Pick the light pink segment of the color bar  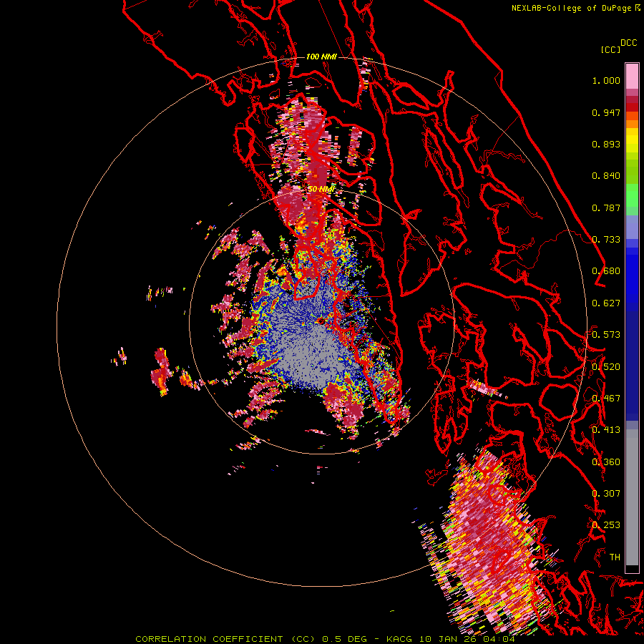coord(632,77)
